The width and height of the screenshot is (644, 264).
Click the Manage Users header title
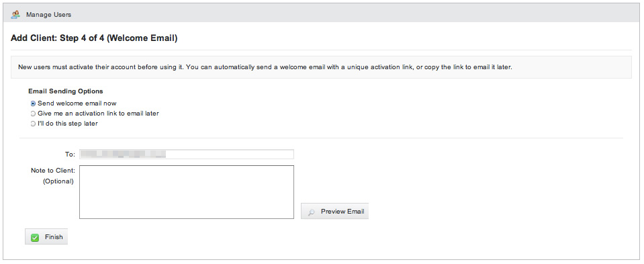point(48,14)
